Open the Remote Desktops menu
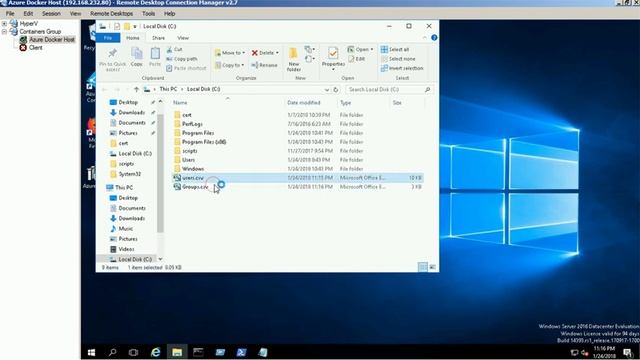This screenshot has width=640, height=360. coord(111,13)
